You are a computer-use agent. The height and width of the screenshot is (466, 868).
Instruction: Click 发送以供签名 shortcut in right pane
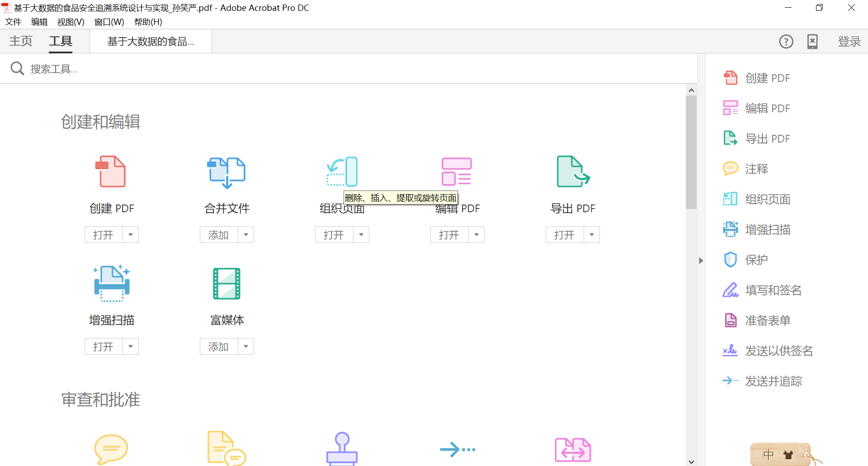pyautogui.click(x=768, y=351)
